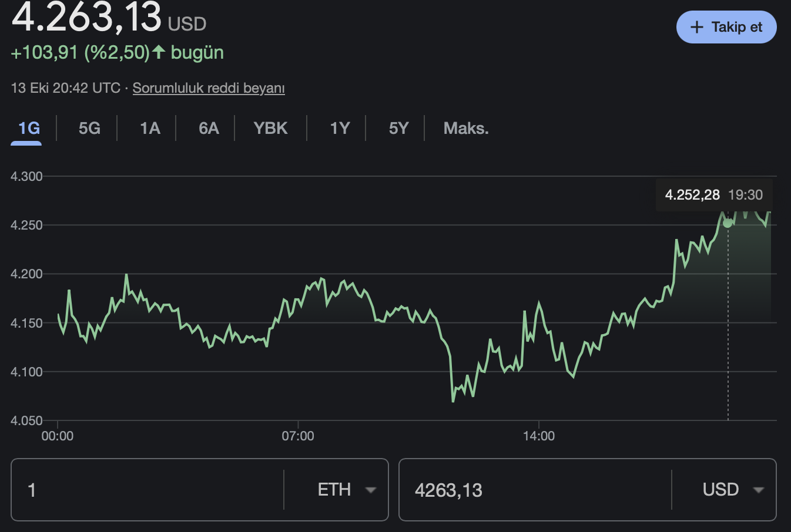Click the green upward arrow beside the percentage
Screen dimensions: 791x532
[159, 52]
